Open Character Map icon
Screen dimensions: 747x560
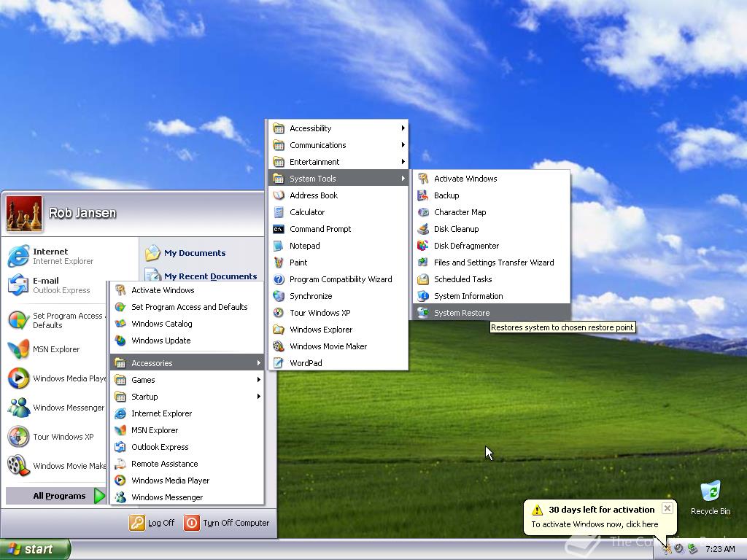click(422, 212)
